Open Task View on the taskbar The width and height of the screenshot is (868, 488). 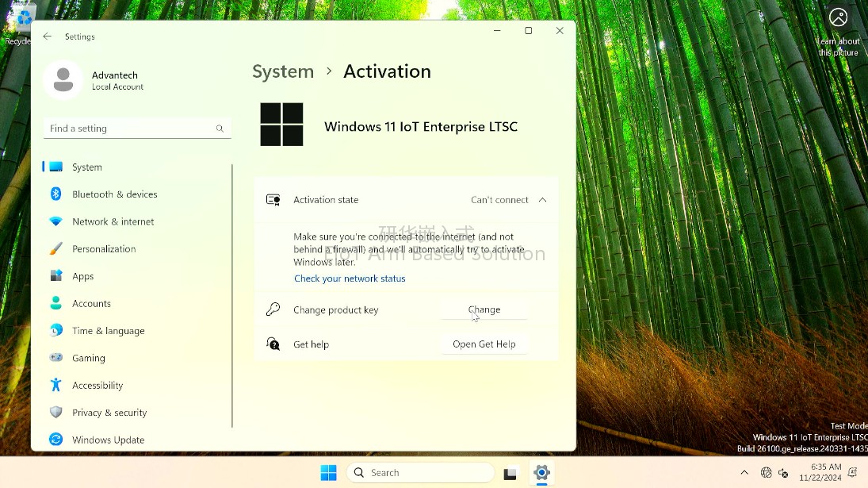tap(510, 473)
